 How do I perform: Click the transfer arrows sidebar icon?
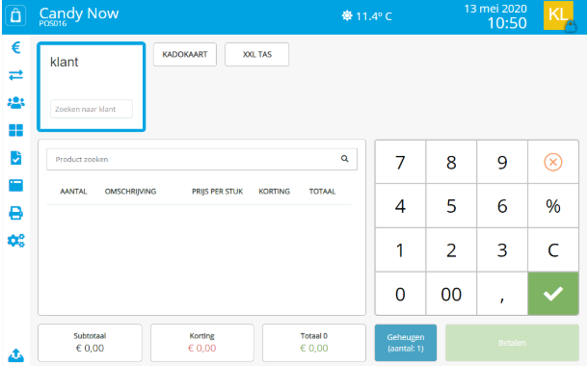[x=15, y=75]
